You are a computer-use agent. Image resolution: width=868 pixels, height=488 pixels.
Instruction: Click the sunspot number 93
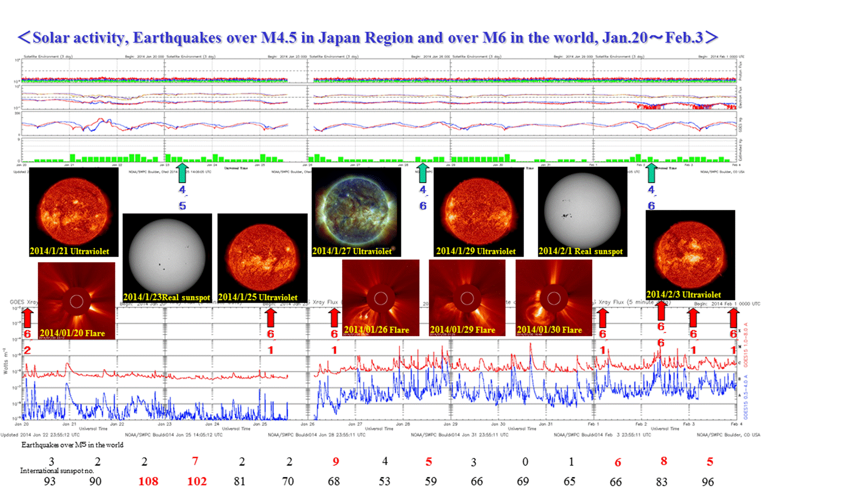click(x=50, y=481)
